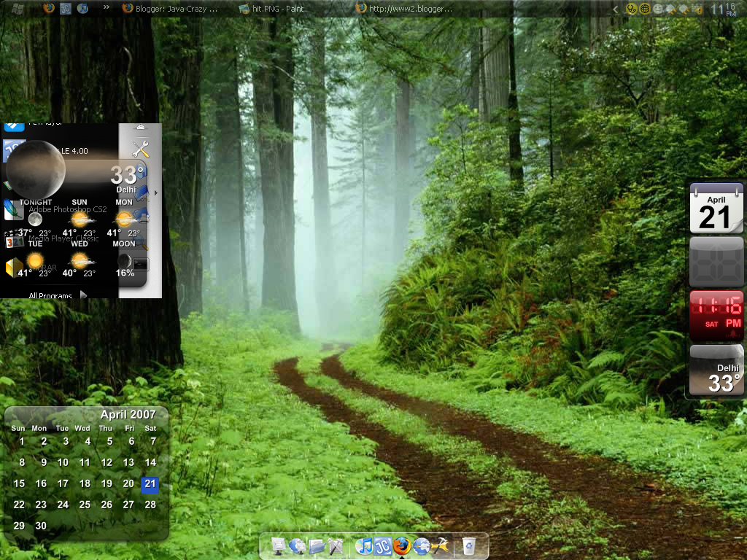
Task: Click the red 11:16 PM clock widget
Action: [716, 316]
